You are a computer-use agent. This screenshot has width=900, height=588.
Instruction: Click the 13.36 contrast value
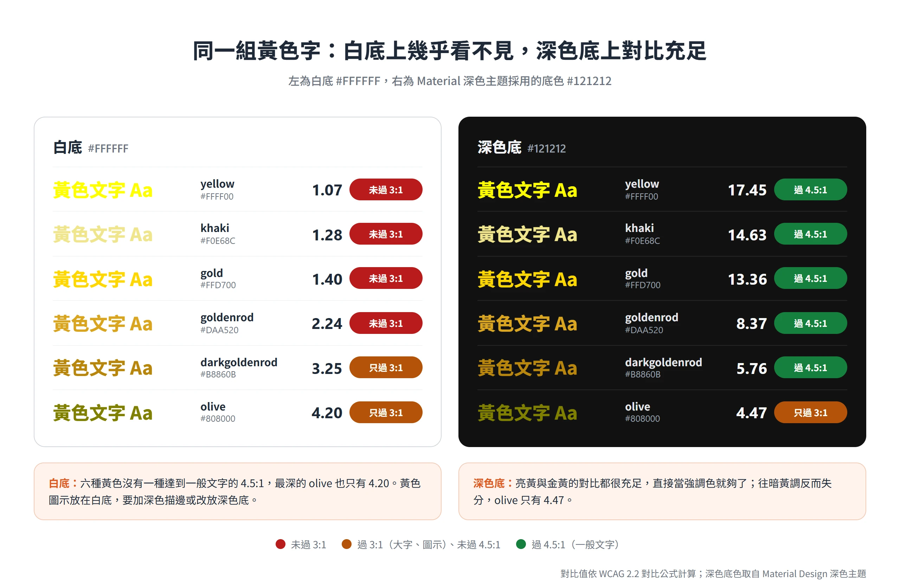(x=747, y=279)
